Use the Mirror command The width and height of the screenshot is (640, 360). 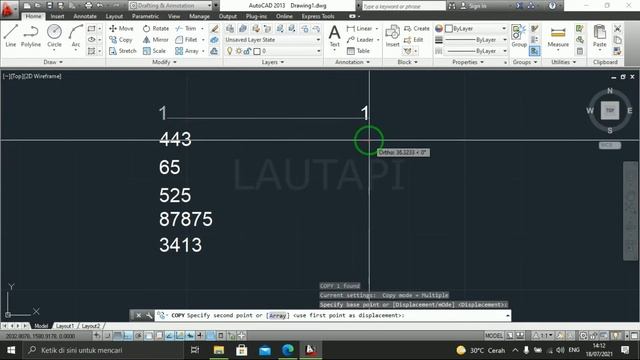[x=156, y=40]
